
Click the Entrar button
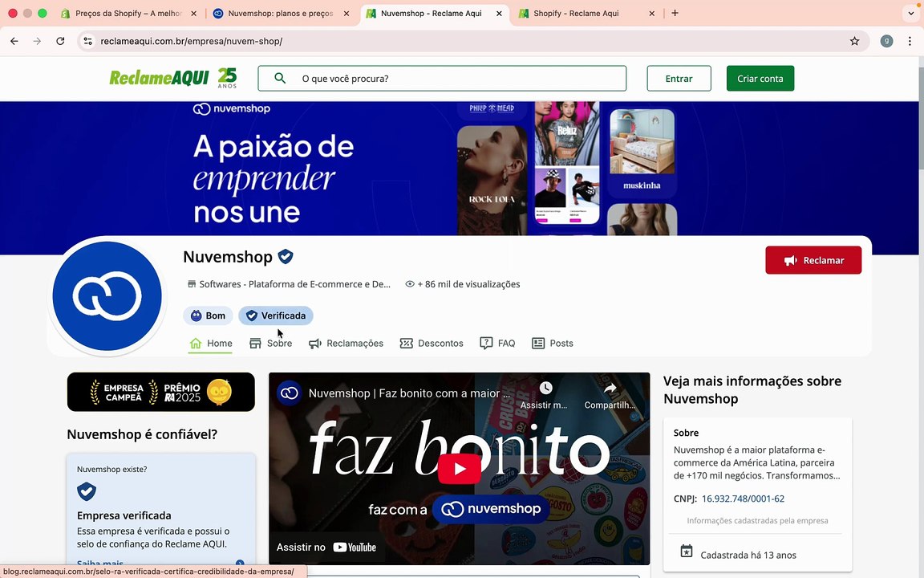(x=679, y=79)
